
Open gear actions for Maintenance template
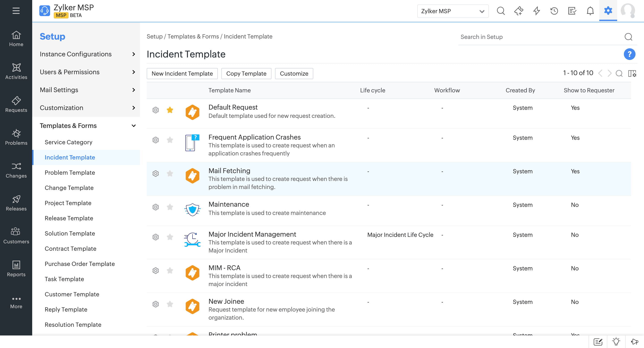155,207
